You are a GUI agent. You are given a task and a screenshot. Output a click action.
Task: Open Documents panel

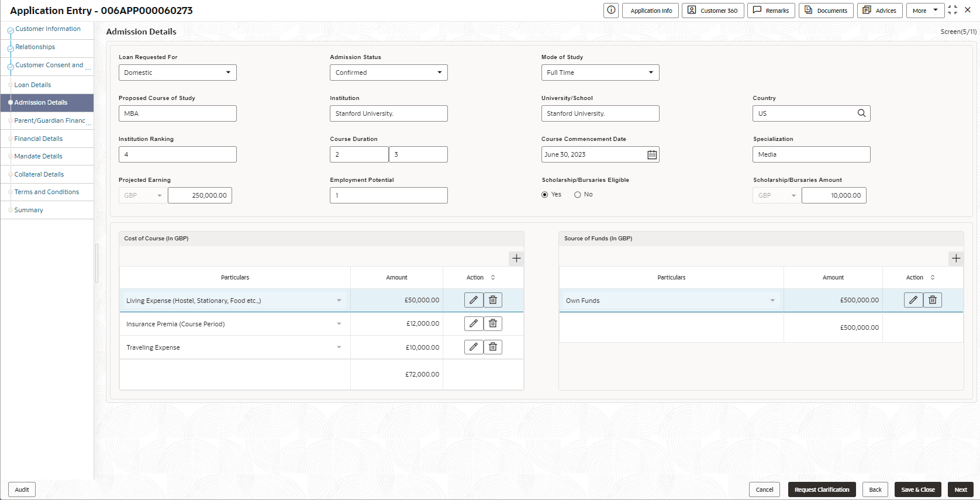click(x=826, y=11)
